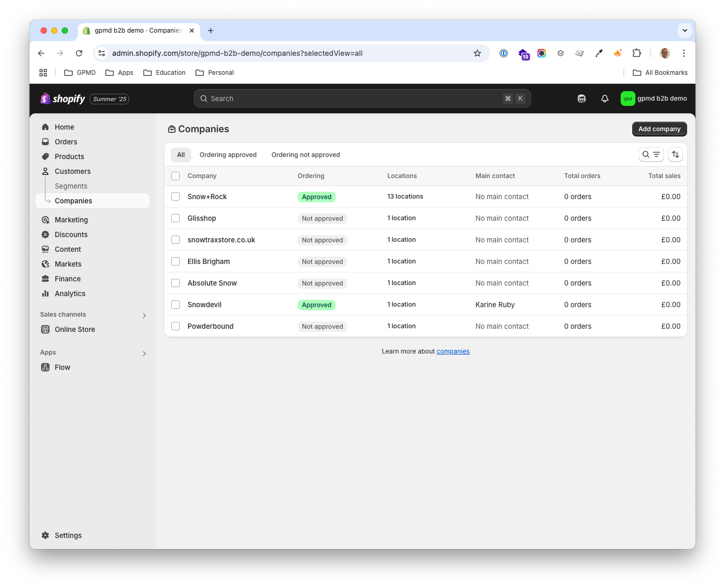
Task: Click the Shopify logo in top bar
Action: coord(63,99)
